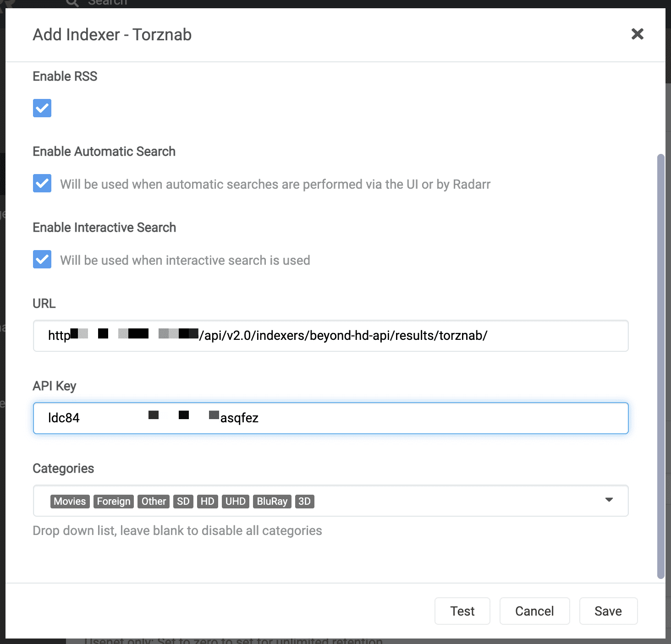Click the Foreign category tag
Image resolution: width=671 pixels, height=644 pixels.
tap(114, 502)
